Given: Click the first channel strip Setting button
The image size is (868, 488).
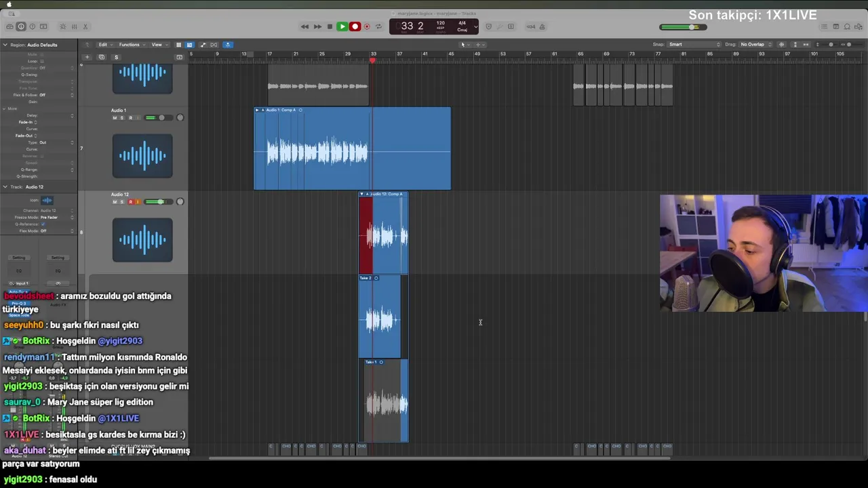Looking at the screenshot, I should point(19,258).
